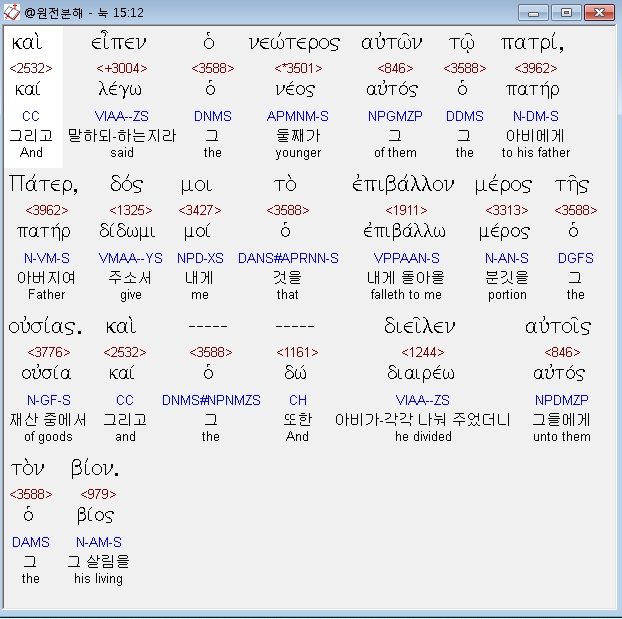Click the Korean gloss 재산 중에서
Image resolution: width=622 pixels, height=619 pixels.
click(48, 420)
